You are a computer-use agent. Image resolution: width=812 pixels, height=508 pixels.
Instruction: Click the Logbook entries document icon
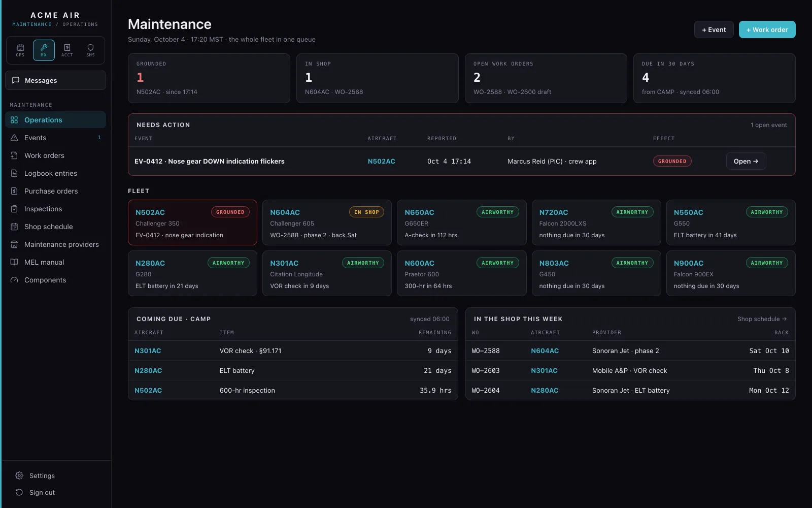pyautogui.click(x=14, y=173)
